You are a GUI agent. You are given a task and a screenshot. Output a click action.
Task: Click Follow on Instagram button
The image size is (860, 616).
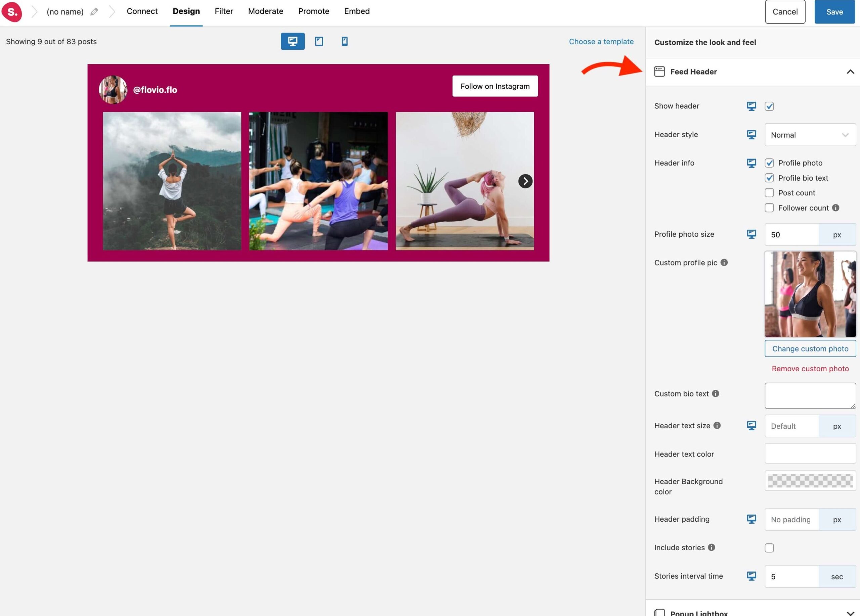click(x=495, y=86)
